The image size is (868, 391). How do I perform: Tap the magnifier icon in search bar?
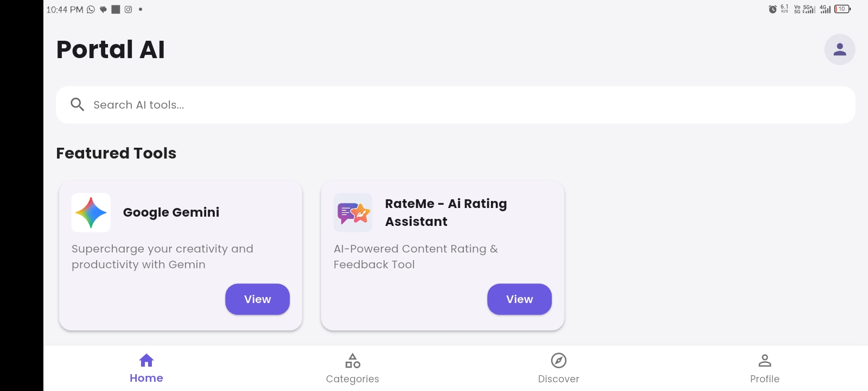pyautogui.click(x=78, y=104)
